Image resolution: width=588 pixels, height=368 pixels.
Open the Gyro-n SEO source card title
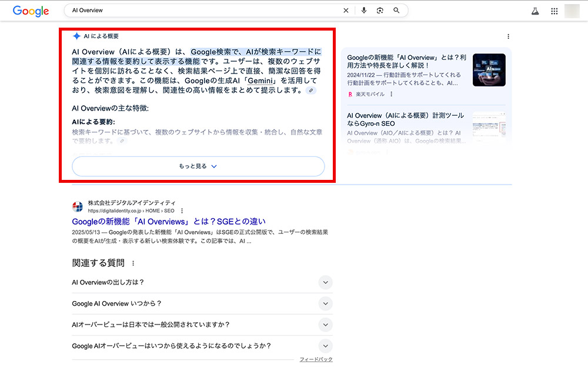click(x=405, y=119)
